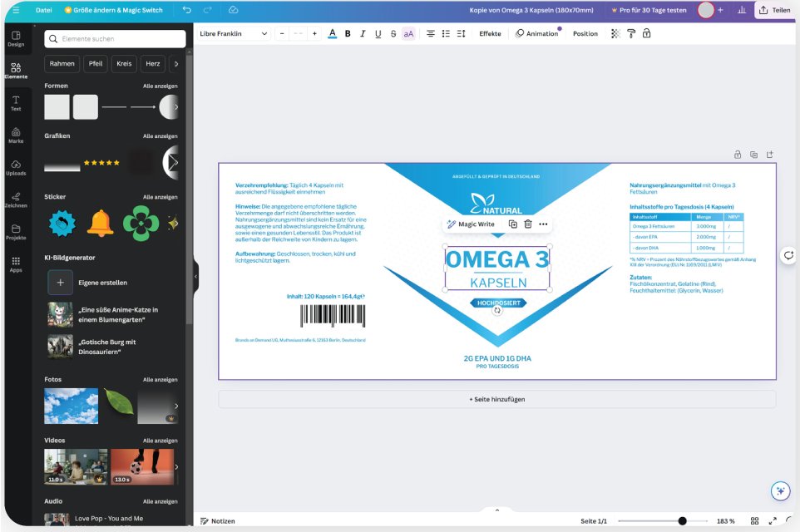The height and width of the screenshot is (532, 800).
Task: Click the Seite hinzufügen button
Action: (x=496, y=399)
